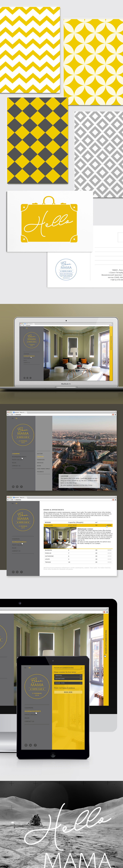Image resolution: width=123 pixels, height=868 pixels.
Task: Open the DEPARTURE date field
Action: [x=68, y=679]
